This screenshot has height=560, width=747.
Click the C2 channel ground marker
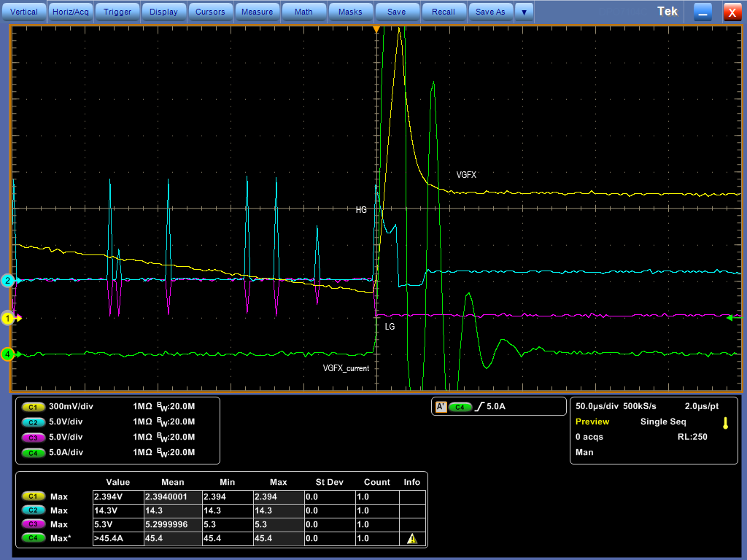(x=8, y=281)
